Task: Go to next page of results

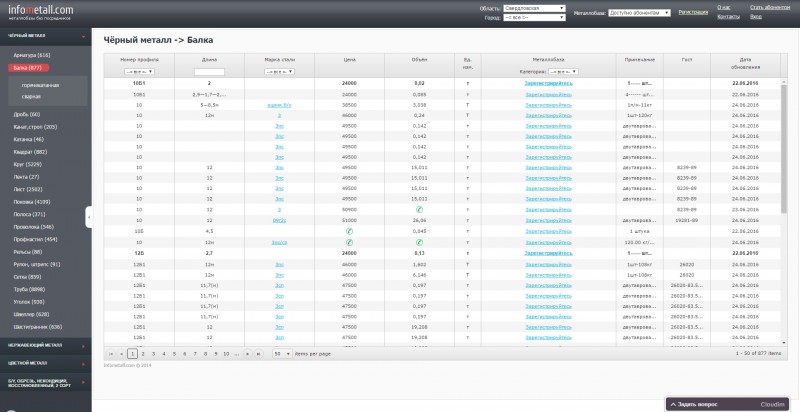Action: pyautogui.click(x=248, y=353)
